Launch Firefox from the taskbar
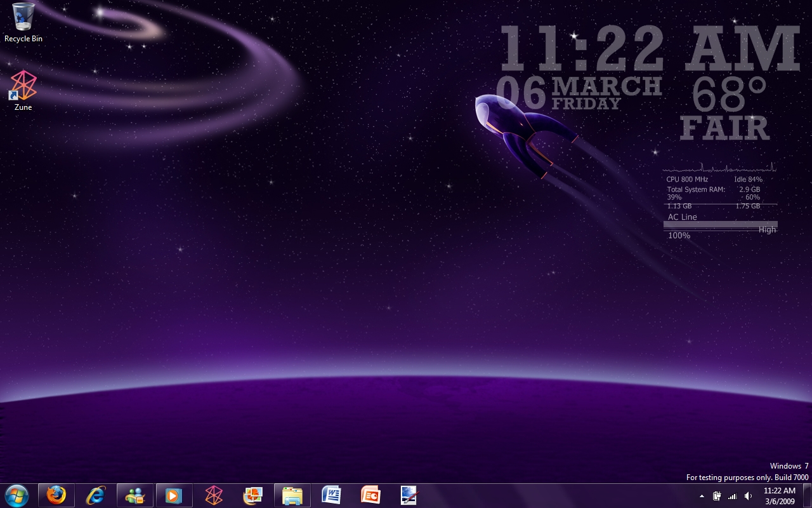The width and height of the screenshot is (812, 508). coord(56,495)
